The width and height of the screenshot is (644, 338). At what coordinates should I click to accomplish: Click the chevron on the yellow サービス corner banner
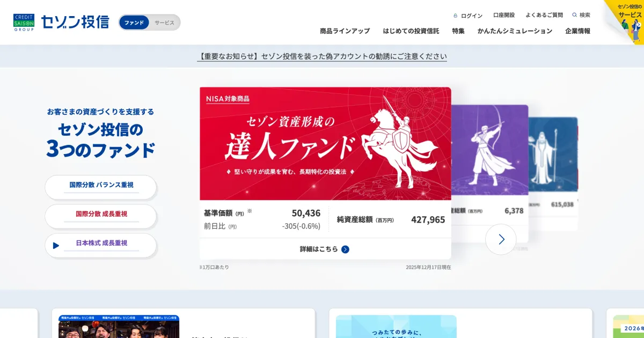(639, 24)
